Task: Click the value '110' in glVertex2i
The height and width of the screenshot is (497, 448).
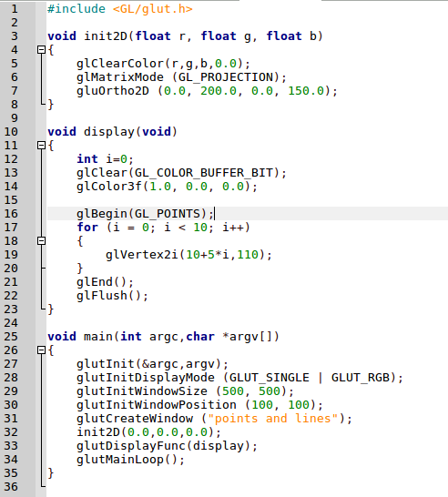Action: [x=248, y=255]
